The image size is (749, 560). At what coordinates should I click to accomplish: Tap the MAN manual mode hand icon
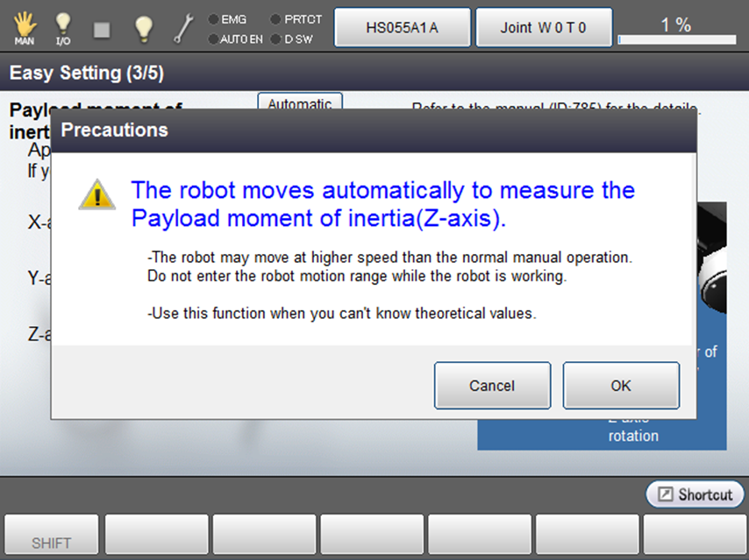click(x=25, y=28)
